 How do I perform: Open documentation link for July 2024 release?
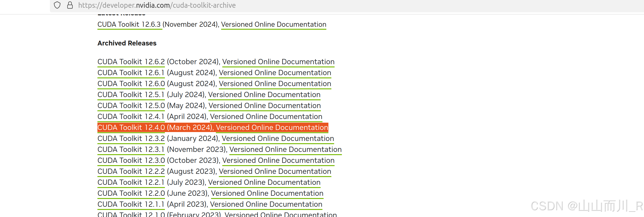point(264,95)
